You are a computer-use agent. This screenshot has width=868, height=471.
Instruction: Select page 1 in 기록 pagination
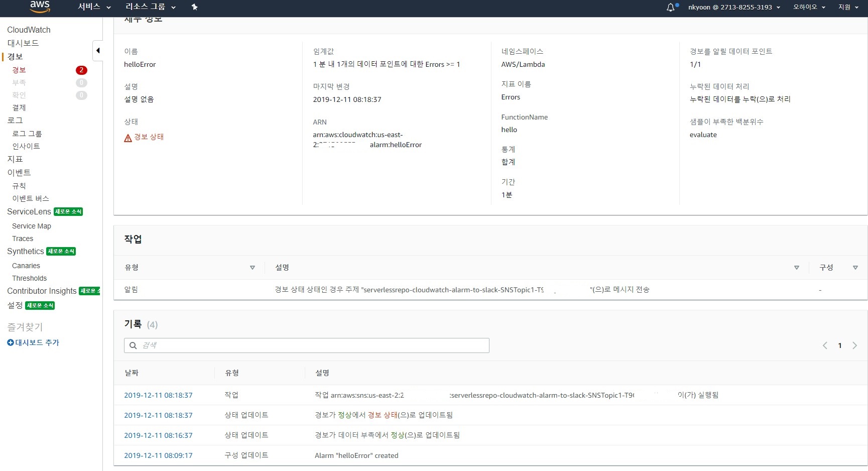[840, 345]
